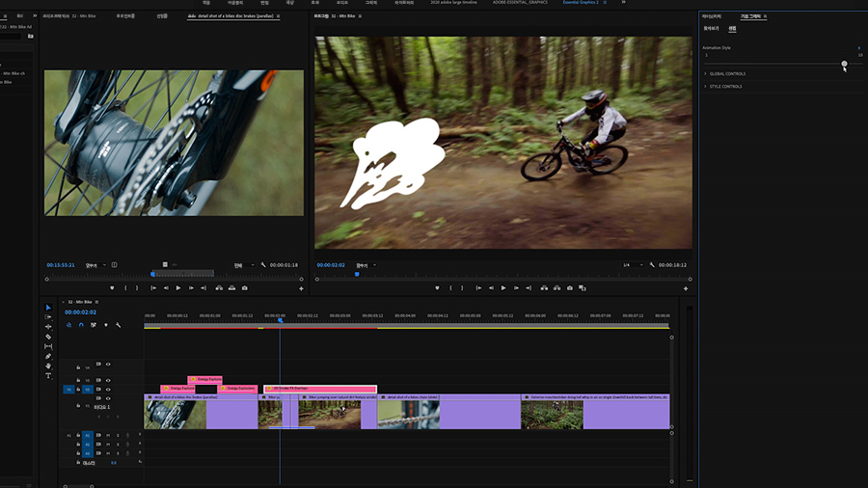Toggle V3 track output eye
This screenshot has width=868, height=488.
(108, 380)
